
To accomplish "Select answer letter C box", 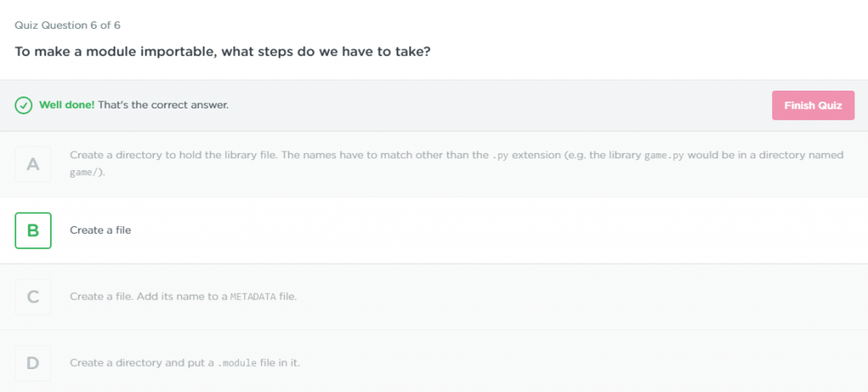I will click(x=33, y=297).
